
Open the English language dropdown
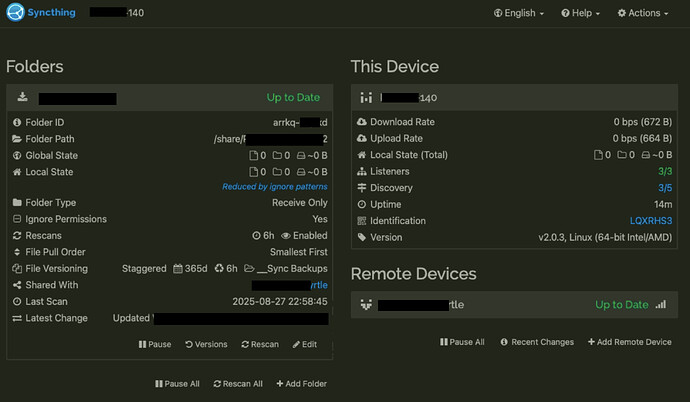pyautogui.click(x=519, y=13)
